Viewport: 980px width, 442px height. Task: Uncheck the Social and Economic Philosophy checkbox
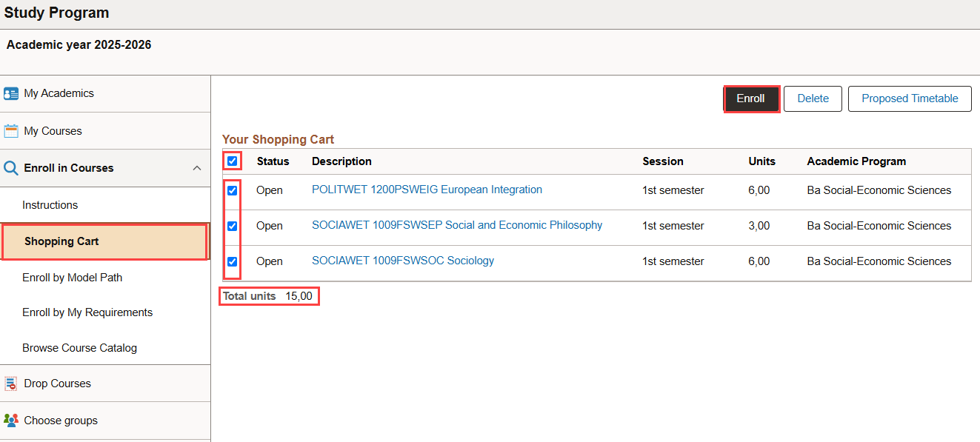pos(233,226)
